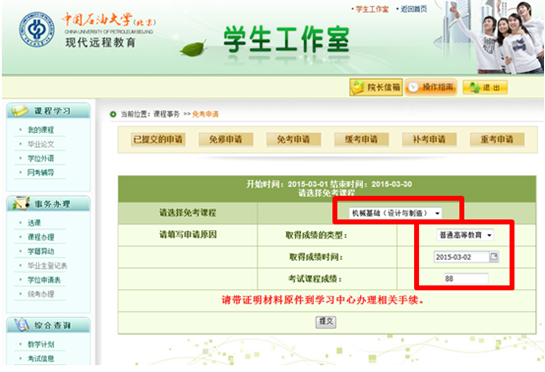Open 操作指南 guide with clock icon
Viewport: 545px width, 372px height.
pos(431,87)
